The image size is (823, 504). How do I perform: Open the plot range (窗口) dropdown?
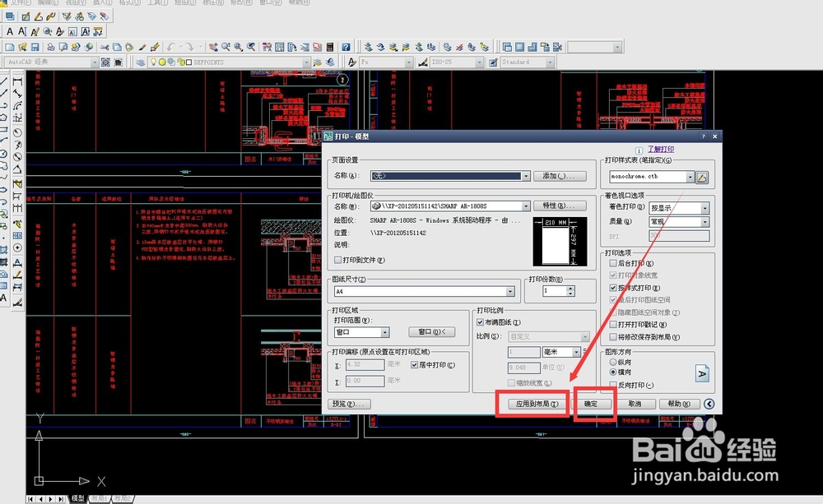click(384, 332)
